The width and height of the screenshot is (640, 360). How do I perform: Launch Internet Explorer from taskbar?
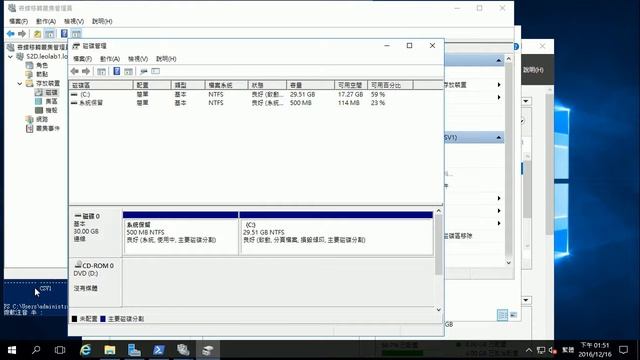[85, 350]
